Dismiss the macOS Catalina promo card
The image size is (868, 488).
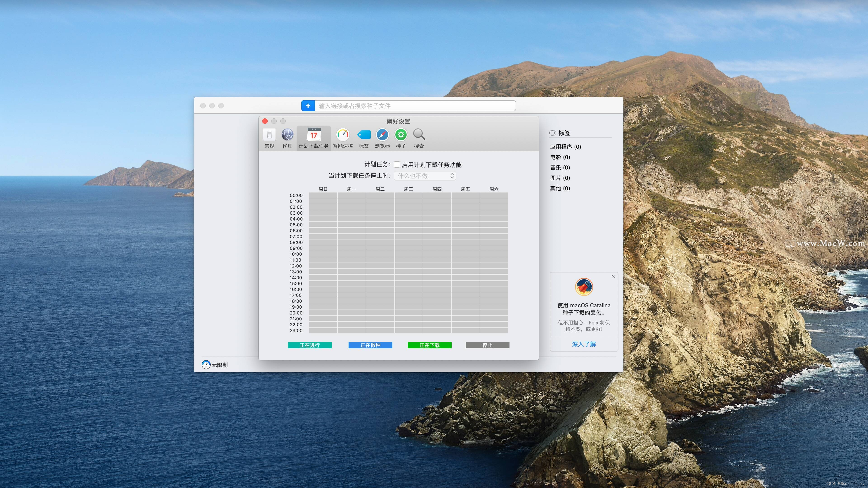614,277
